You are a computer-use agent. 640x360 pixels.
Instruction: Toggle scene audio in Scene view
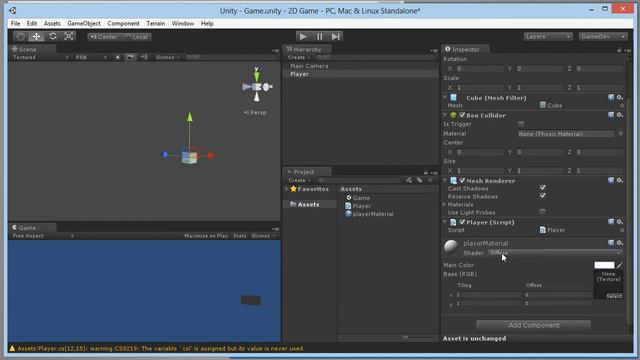tap(144, 58)
